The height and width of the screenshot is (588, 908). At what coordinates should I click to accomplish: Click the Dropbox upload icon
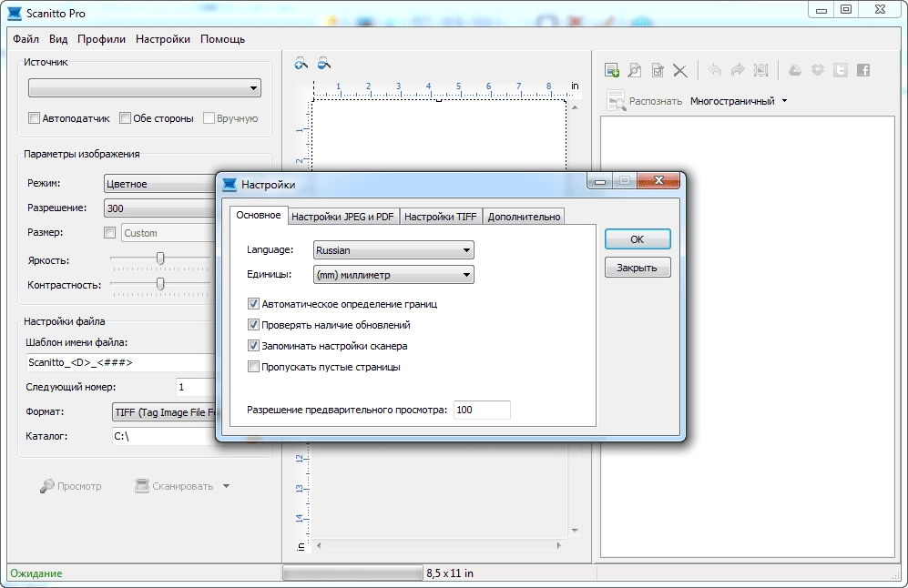coord(818,71)
